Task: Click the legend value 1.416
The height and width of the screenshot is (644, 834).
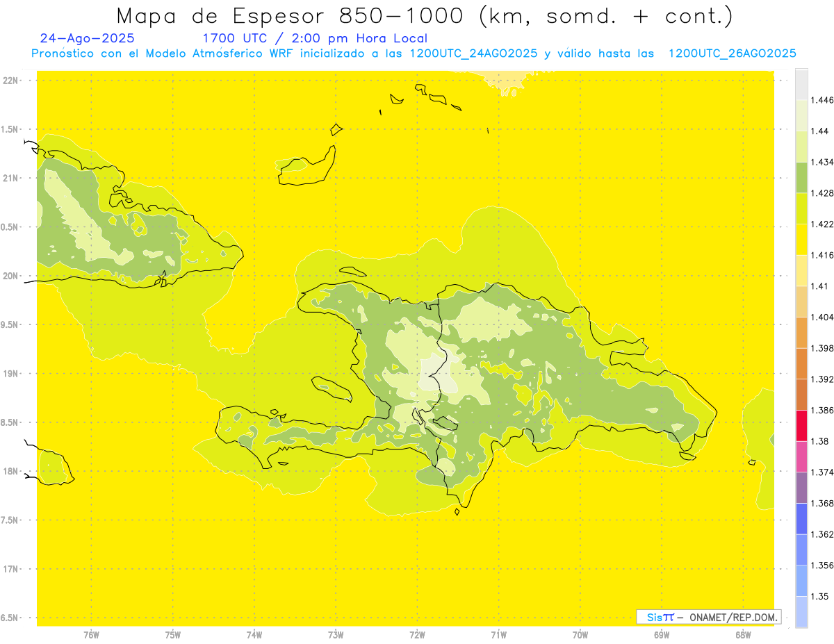Action: [x=822, y=255]
